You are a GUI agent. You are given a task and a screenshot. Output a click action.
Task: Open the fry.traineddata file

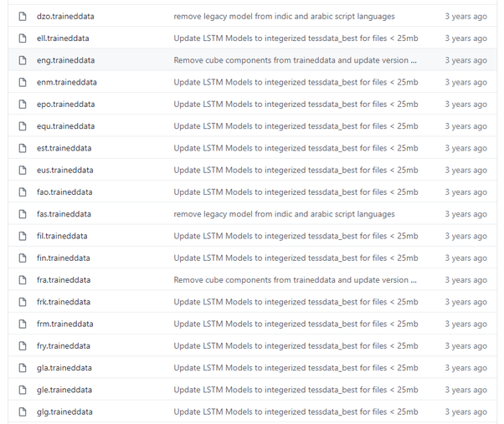click(64, 346)
